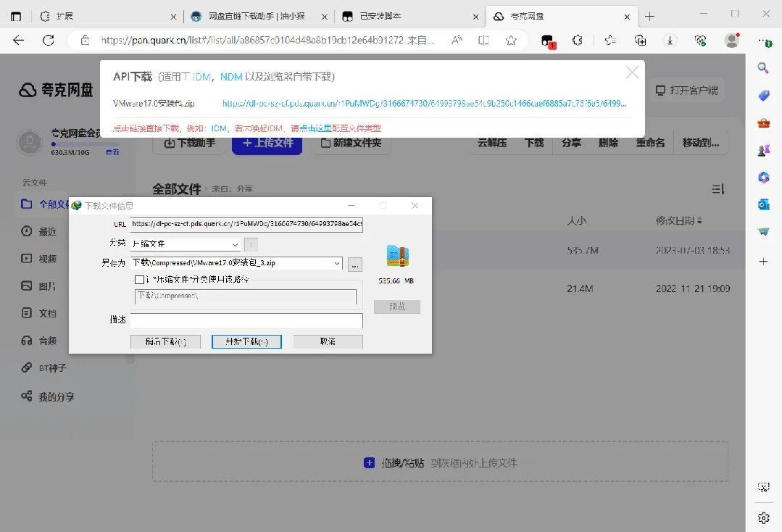Click 删除 in file toolbar

pos(609,143)
